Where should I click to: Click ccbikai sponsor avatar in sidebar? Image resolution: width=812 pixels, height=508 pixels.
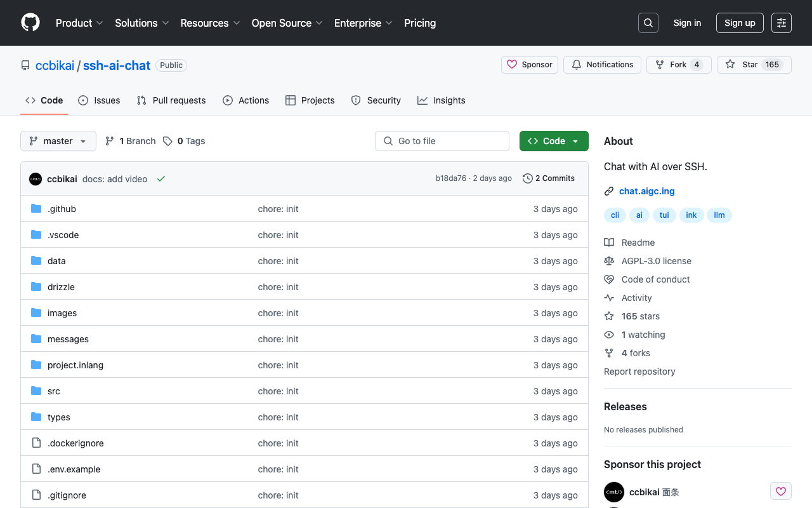click(614, 492)
